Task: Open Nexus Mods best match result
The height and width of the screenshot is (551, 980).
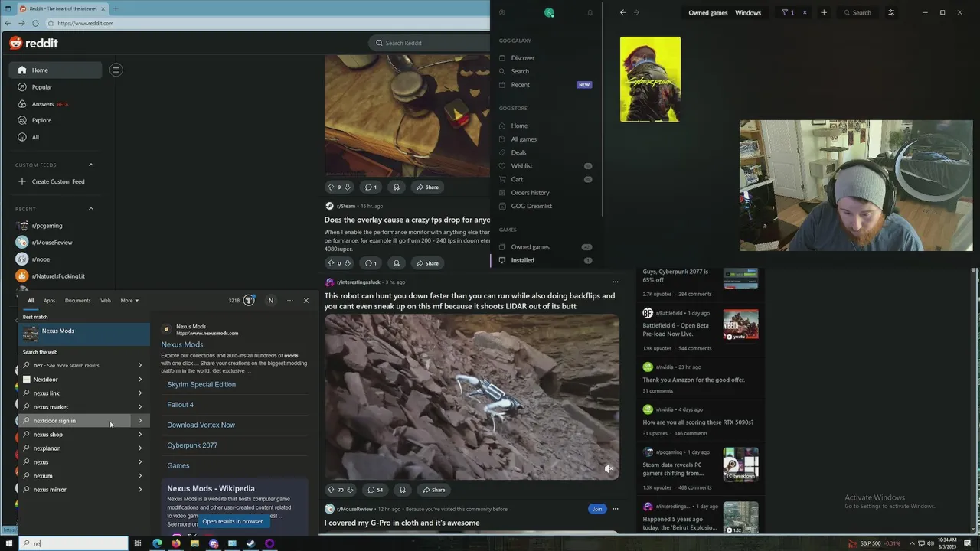Action: [x=84, y=334]
